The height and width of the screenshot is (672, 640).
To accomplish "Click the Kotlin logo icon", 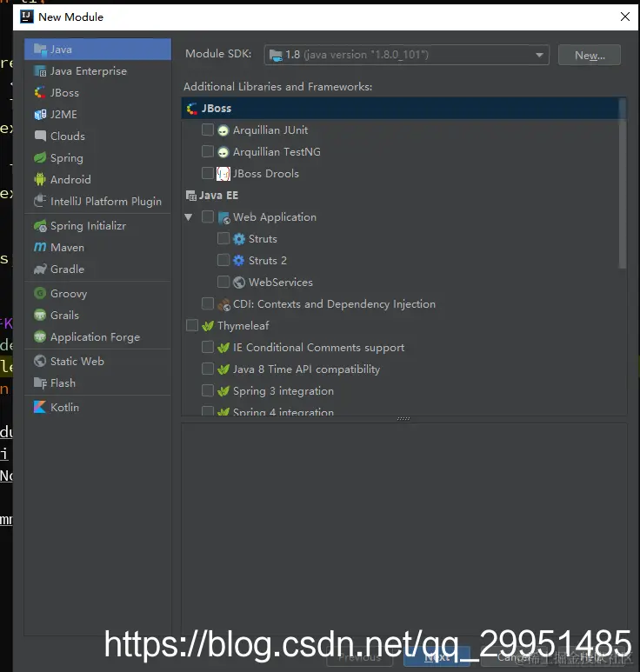I will 40,407.
